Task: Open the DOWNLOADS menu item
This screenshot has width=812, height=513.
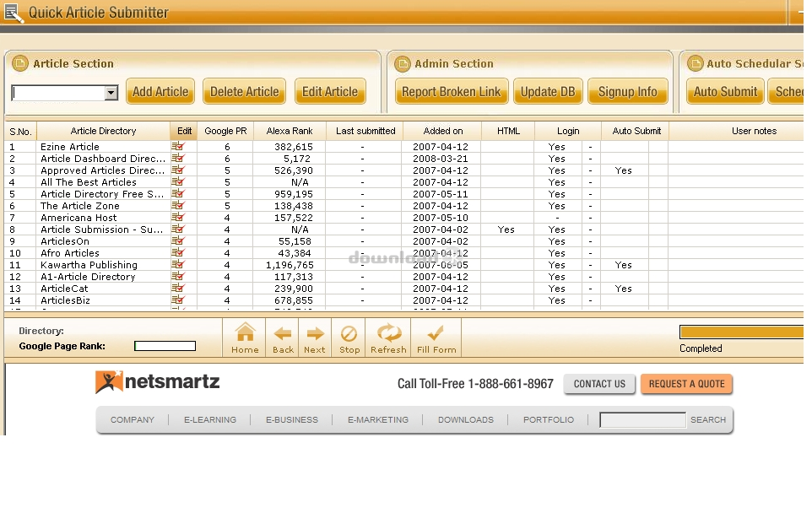Action: pos(466,420)
